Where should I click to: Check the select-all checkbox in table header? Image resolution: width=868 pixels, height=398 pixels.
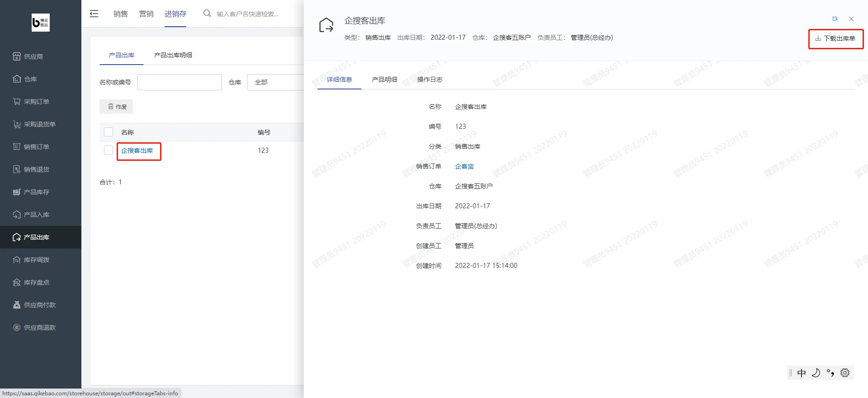(108, 132)
